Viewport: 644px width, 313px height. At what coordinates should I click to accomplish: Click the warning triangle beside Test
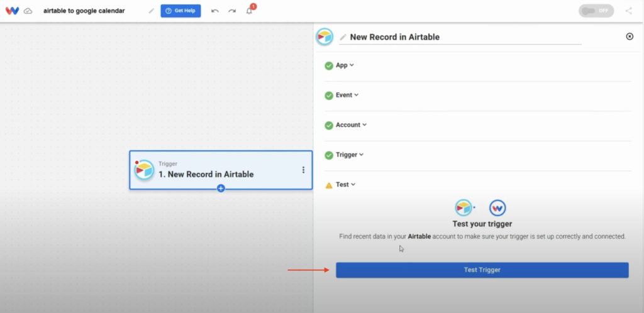pyautogui.click(x=329, y=185)
